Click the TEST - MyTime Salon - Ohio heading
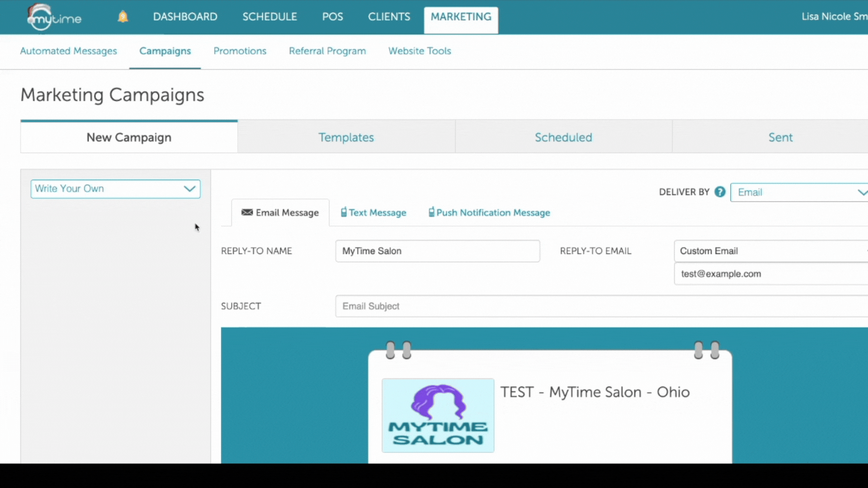 [595, 392]
